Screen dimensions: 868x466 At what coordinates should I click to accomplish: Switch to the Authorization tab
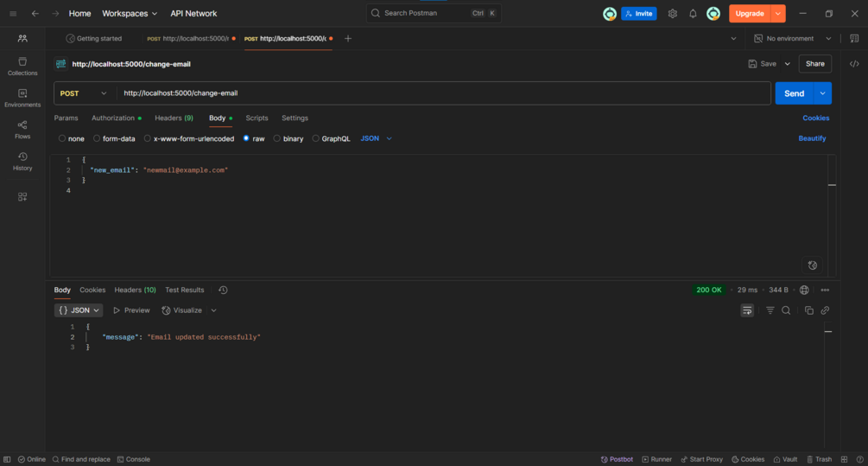(117, 118)
